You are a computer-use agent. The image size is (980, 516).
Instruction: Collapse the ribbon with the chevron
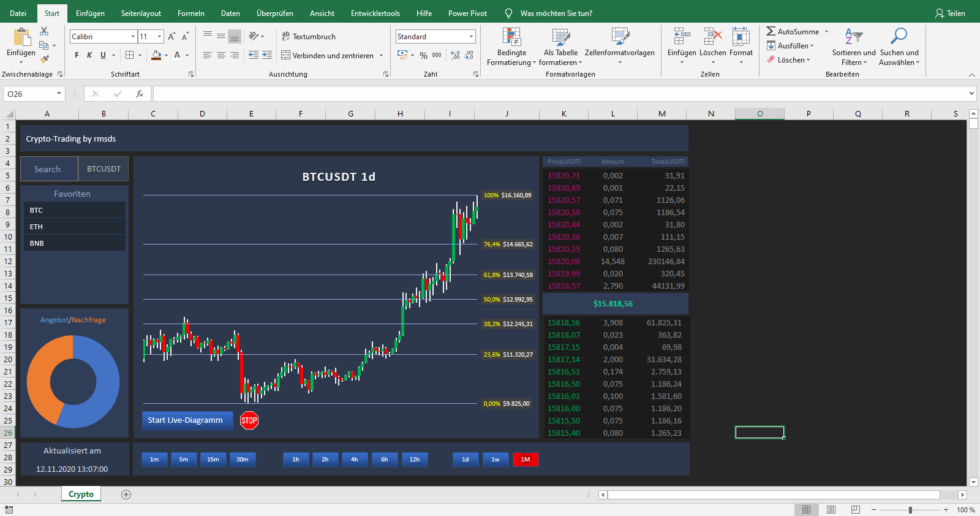coord(971,75)
